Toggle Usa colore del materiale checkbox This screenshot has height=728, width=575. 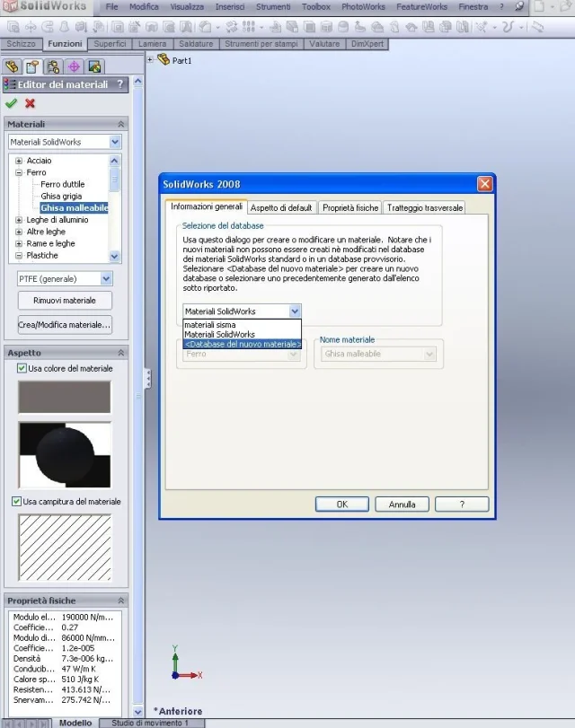pyautogui.click(x=22, y=368)
